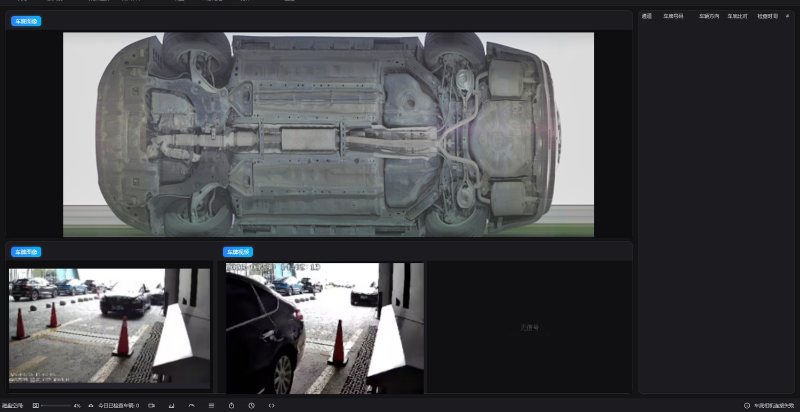Click the '通道' column header in the right table
This screenshot has height=412, width=800.
(646, 16)
